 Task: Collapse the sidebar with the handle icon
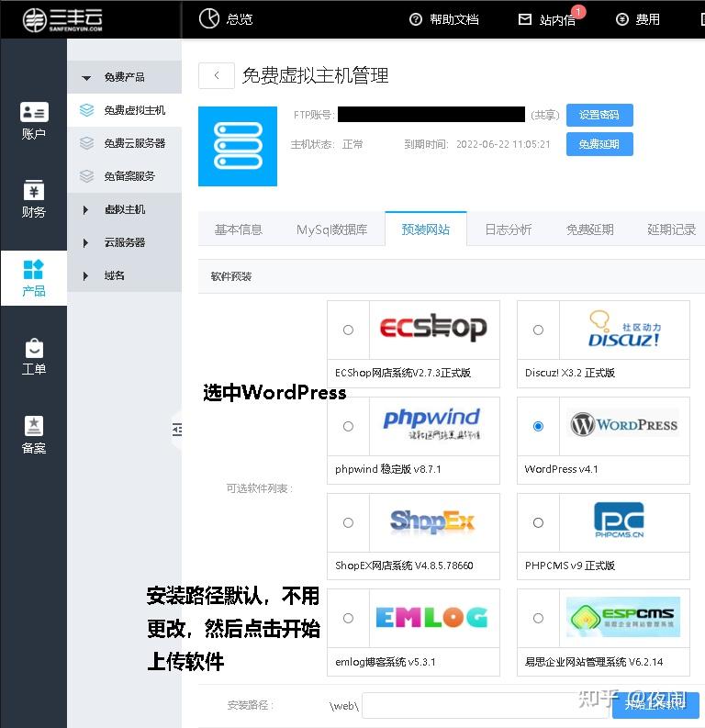[177, 430]
